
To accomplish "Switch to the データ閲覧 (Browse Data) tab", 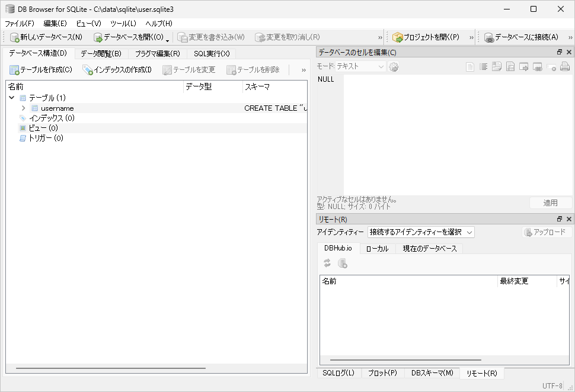I will point(101,54).
